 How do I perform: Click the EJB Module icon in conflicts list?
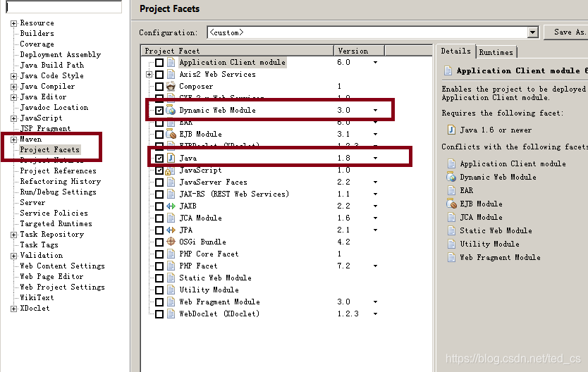click(x=451, y=204)
